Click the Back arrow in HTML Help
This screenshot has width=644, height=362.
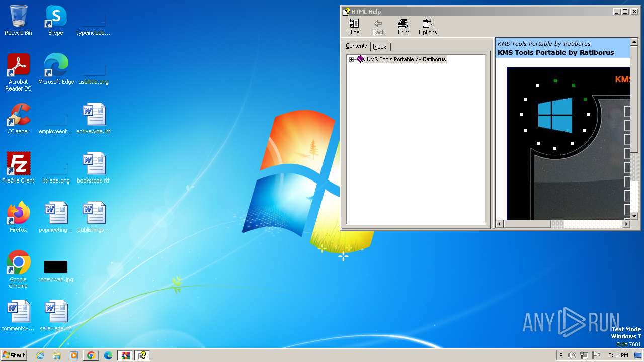[378, 27]
